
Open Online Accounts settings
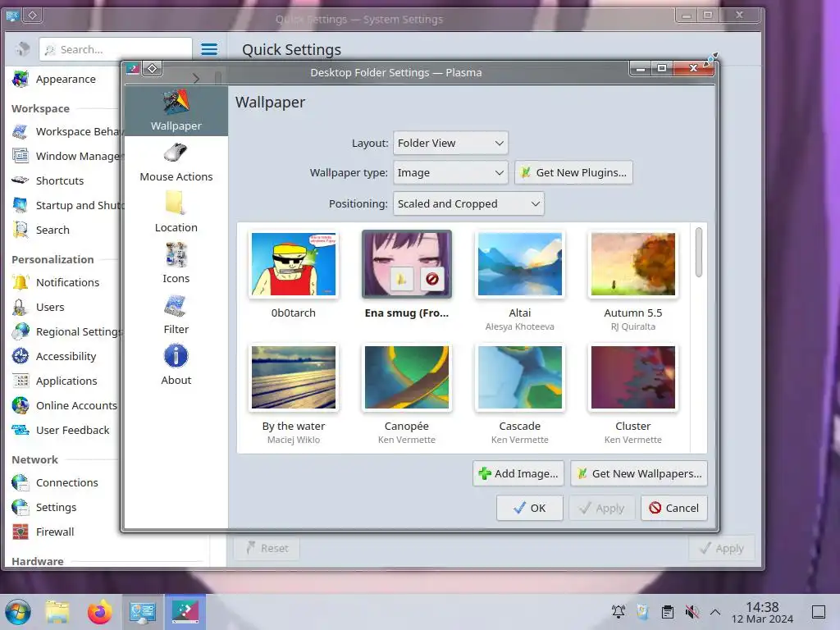66,406
